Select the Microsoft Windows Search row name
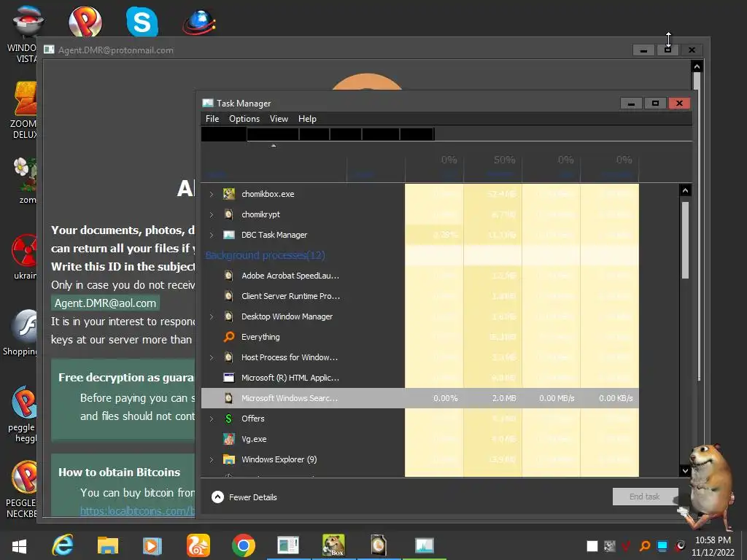747x560 pixels. [290, 398]
